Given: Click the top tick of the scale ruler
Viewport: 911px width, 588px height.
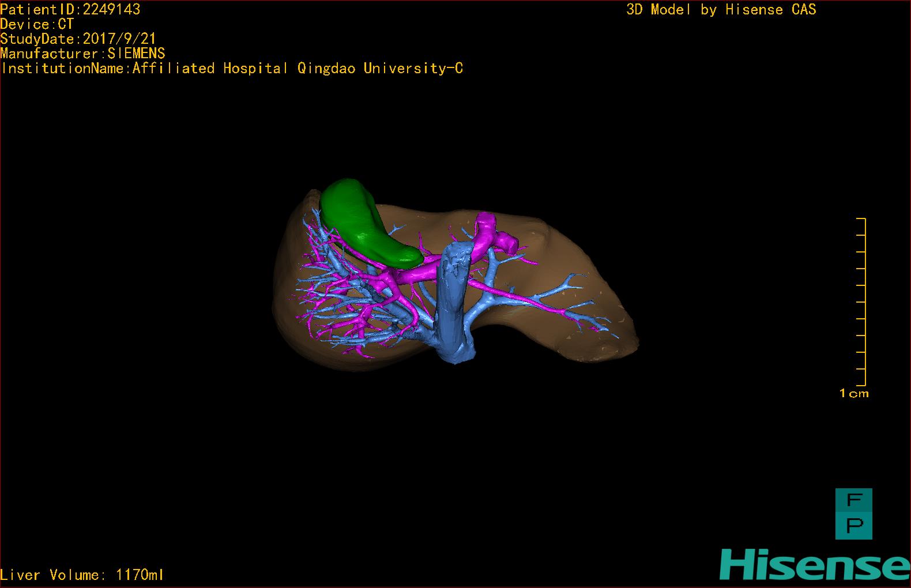Looking at the screenshot, I should coord(861,218).
